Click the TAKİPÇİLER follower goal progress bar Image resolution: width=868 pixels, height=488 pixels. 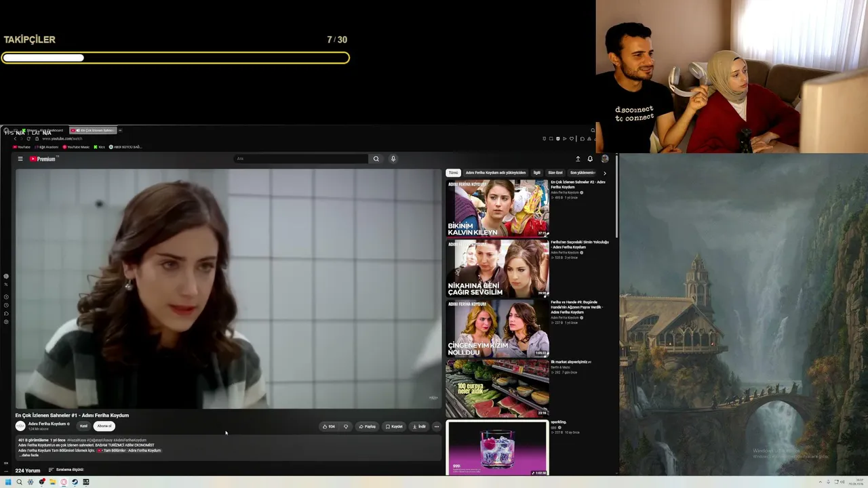[x=176, y=58]
